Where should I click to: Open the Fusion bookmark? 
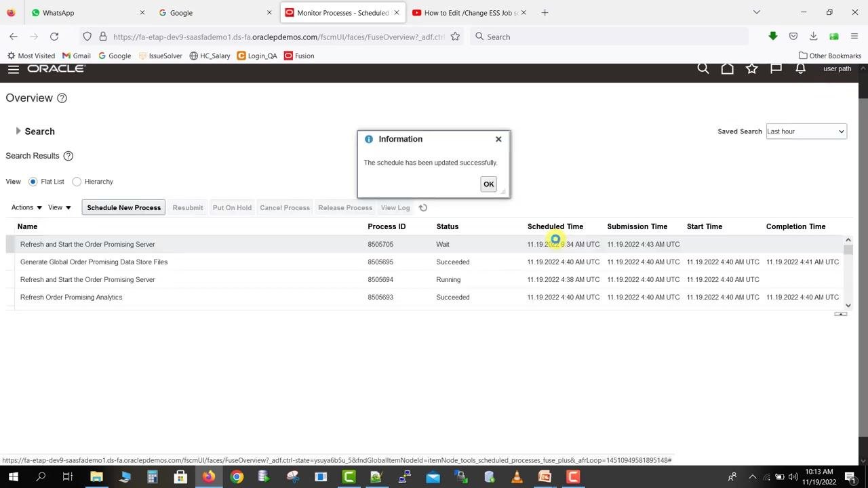tap(299, 56)
